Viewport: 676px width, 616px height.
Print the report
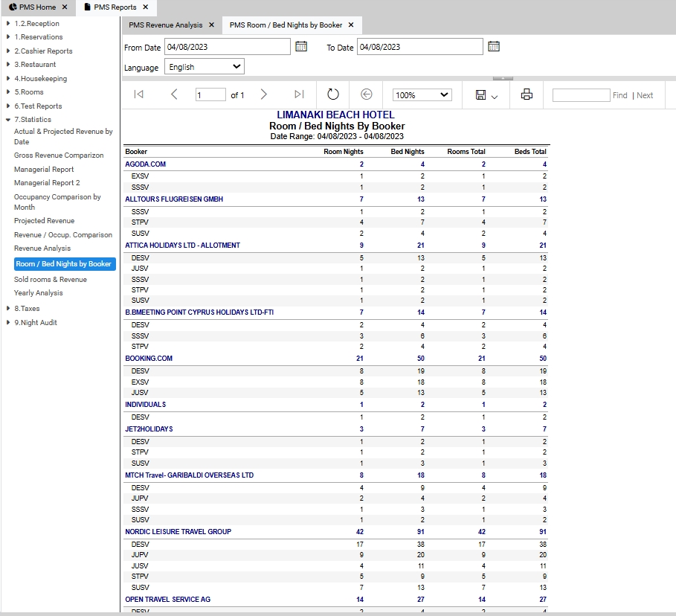click(527, 94)
